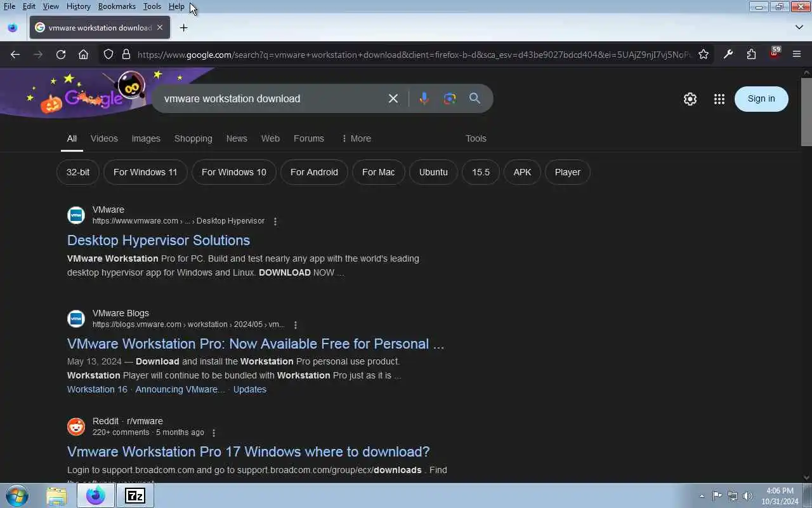Open Desktop Hypervisor Solutions result
Screen dimensions: 812x508
(x=159, y=240)
